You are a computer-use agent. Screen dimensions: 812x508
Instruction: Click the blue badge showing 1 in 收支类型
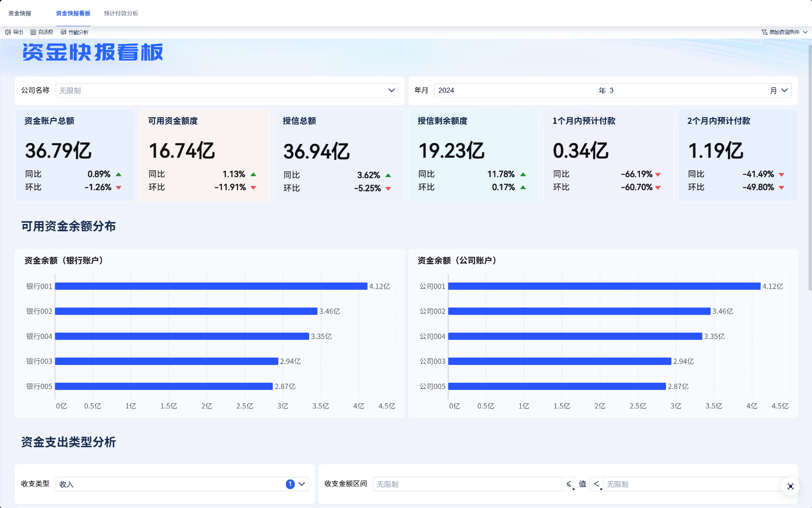tap(290, 484)
